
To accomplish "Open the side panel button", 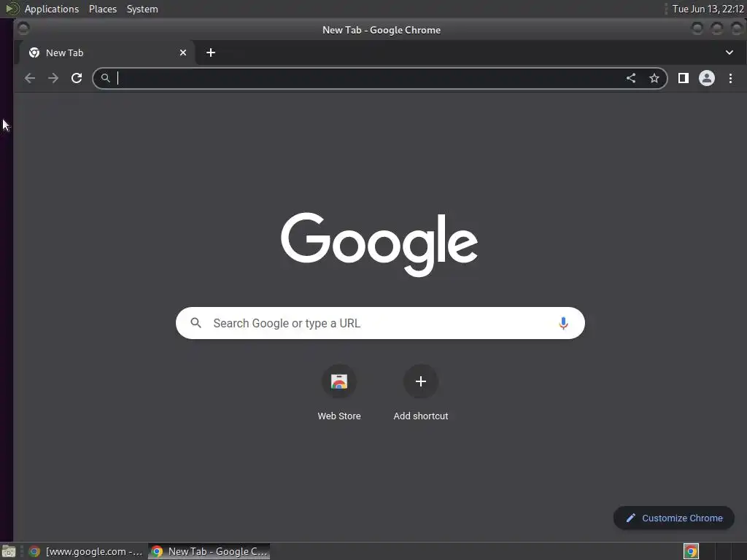I will 683,78.
